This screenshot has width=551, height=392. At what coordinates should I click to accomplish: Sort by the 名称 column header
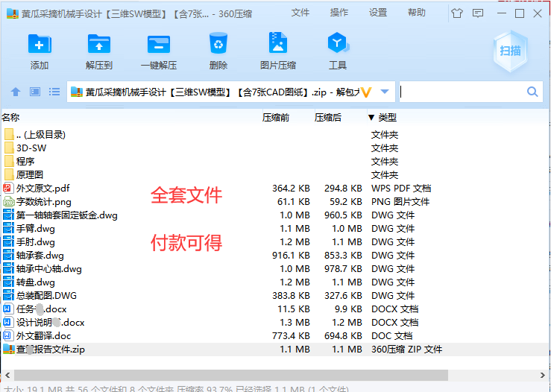point(10,117)
